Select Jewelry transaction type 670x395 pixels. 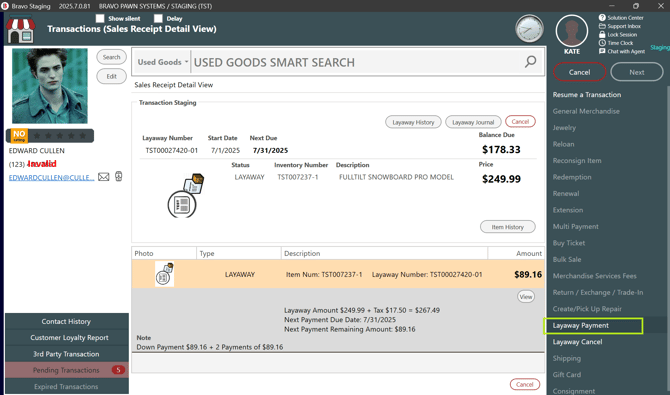point(564,128)
